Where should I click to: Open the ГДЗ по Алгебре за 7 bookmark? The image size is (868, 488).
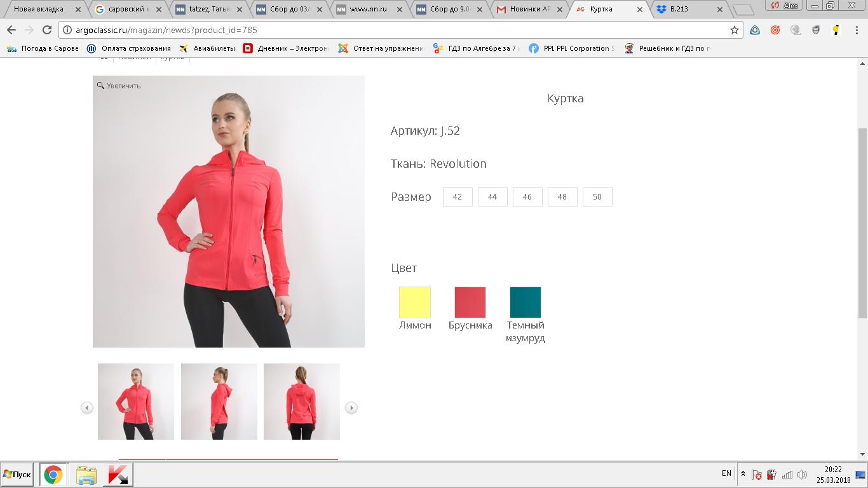(477, 48)
